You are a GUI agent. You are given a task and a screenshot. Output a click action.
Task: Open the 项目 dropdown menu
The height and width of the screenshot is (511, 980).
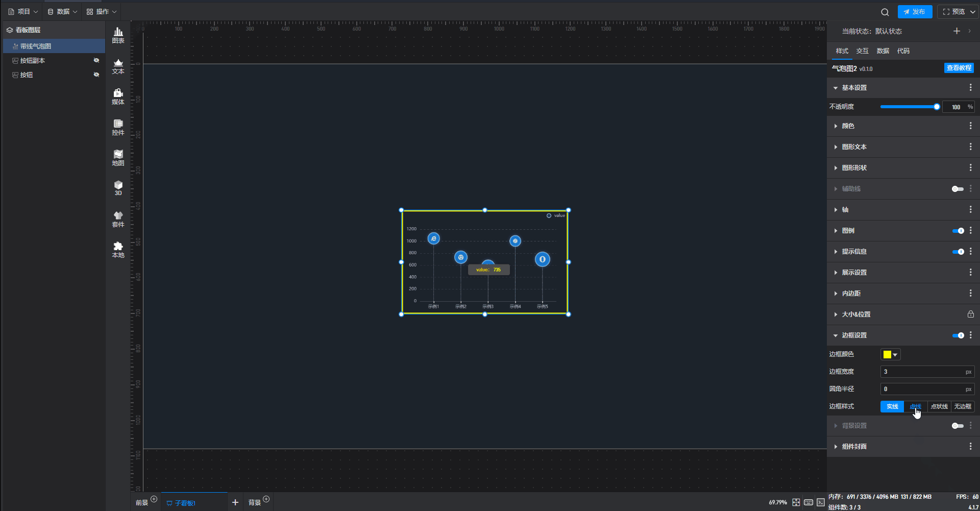click(x=23, y=12)
